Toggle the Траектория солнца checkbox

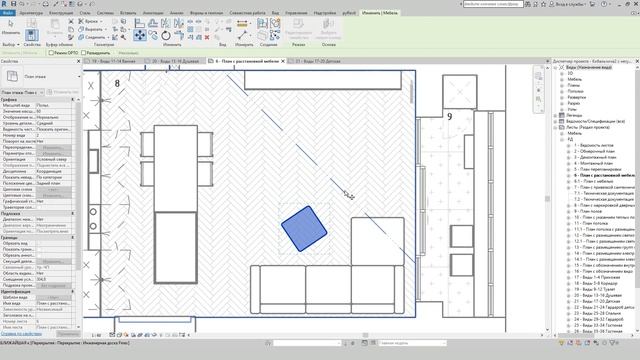39,207
